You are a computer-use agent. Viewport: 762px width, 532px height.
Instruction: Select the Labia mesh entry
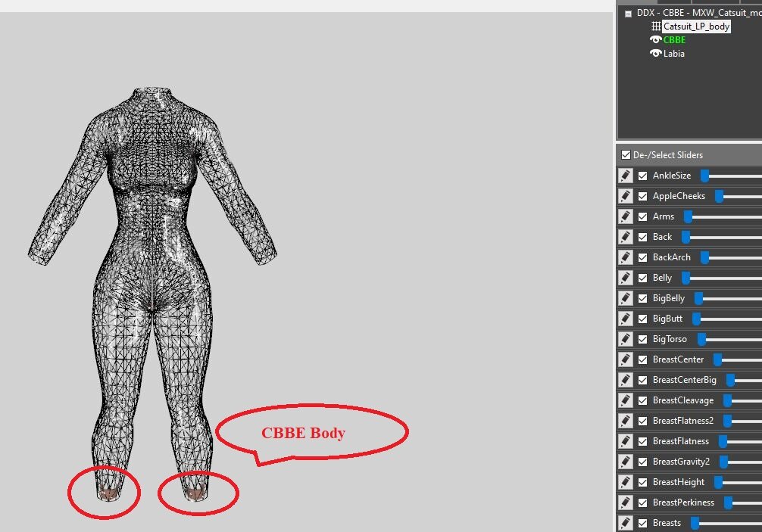click(x=674, y=54)
